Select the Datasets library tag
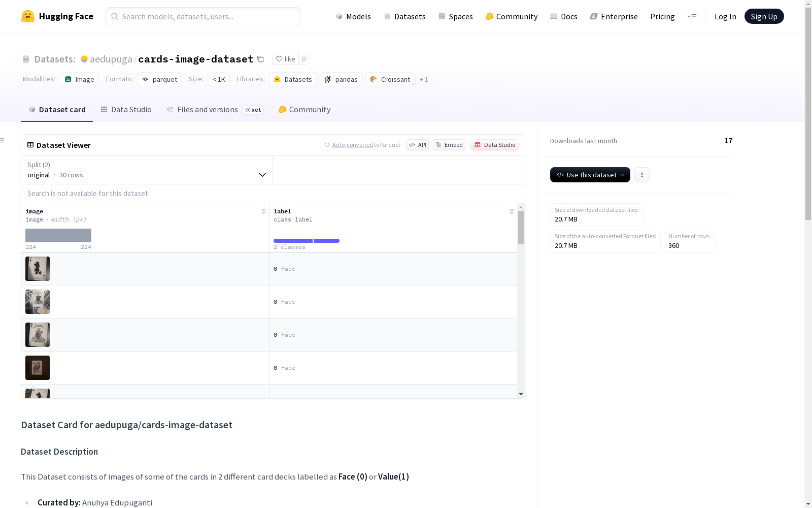 293,79
